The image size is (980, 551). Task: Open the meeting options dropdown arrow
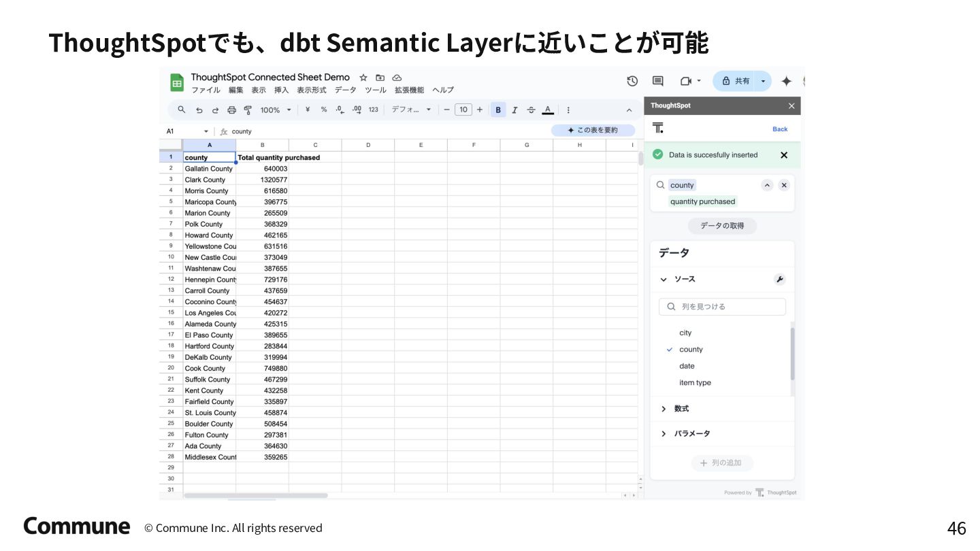point(698,81)
